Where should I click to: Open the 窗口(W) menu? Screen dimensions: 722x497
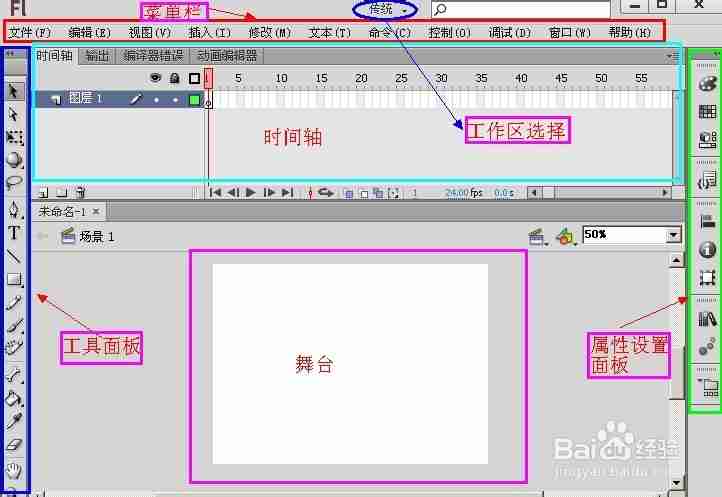[x=570, y=32]
